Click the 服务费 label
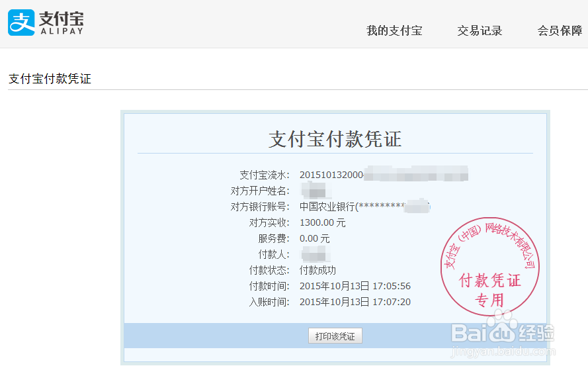Screen dimensions: 588x372 coord(274,239)
